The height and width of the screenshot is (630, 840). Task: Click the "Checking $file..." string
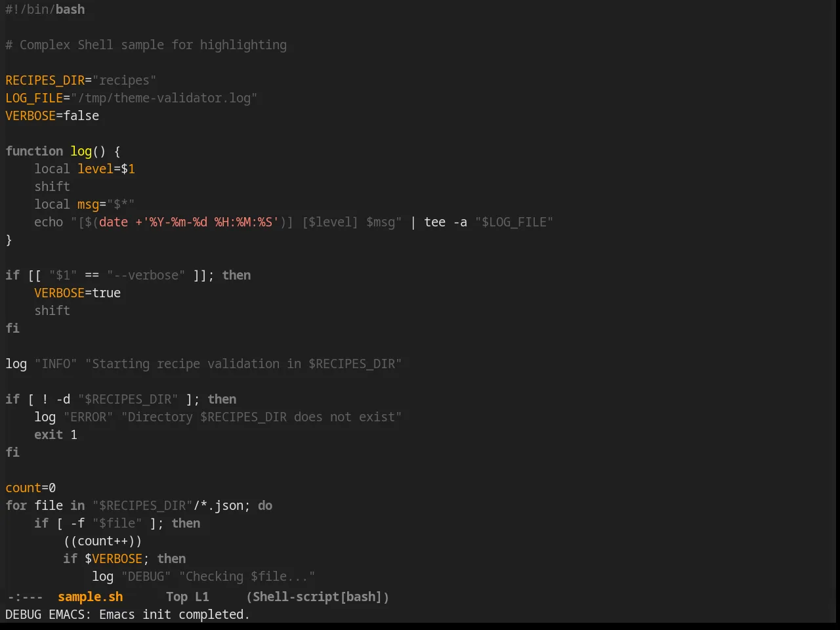[x=247, y=576]
